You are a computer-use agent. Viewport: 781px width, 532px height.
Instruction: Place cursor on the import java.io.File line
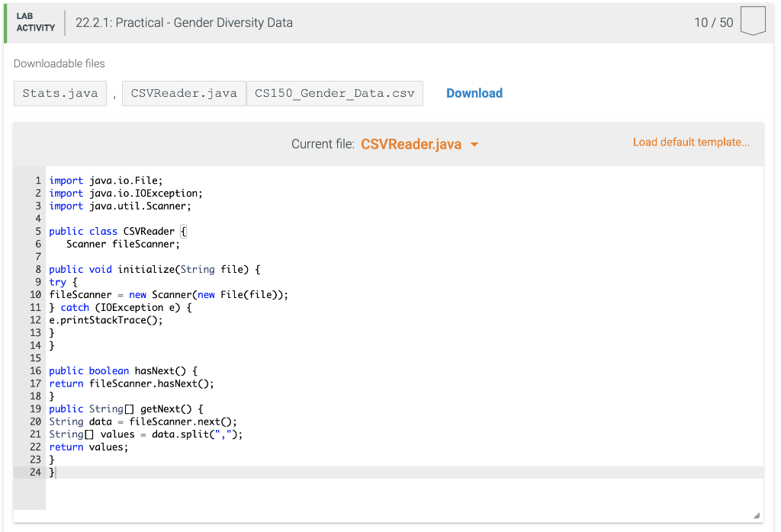pos(107,180)
